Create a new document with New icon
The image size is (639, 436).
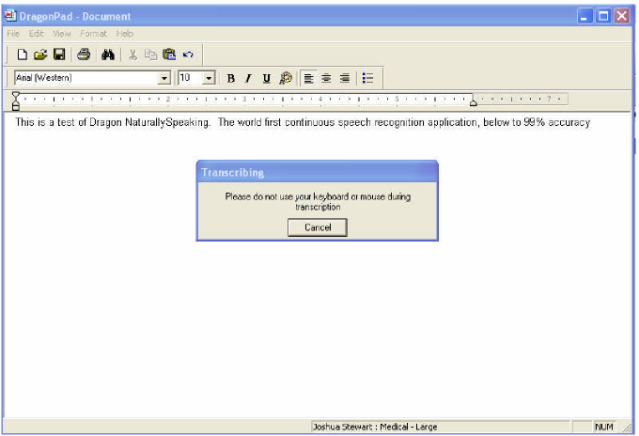tap(22, 55)
